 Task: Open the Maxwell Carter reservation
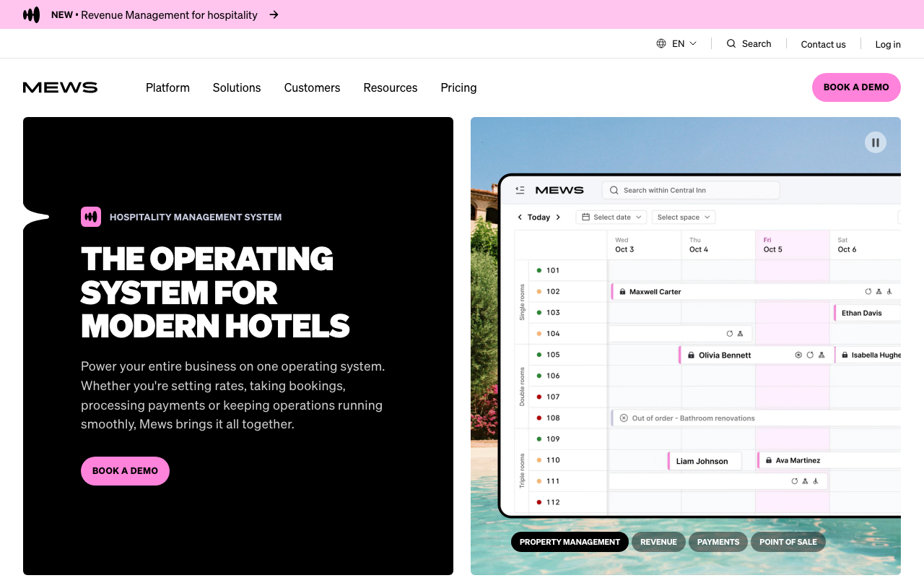pyautogui.click(x=755, y=291)
